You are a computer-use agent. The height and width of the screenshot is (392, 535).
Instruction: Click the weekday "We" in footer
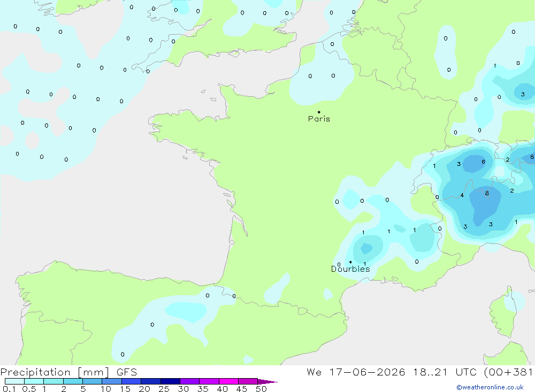[314, 372]
